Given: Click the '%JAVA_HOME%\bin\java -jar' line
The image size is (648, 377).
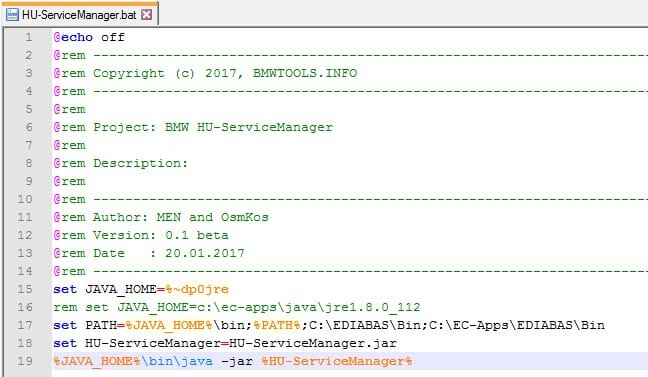Looking at the screenshot, I should coord(233,361).
